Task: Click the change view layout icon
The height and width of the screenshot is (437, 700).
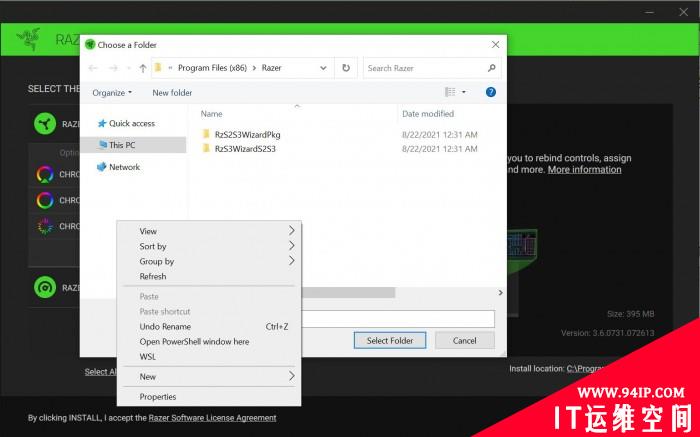Action: tap(450, 92)
